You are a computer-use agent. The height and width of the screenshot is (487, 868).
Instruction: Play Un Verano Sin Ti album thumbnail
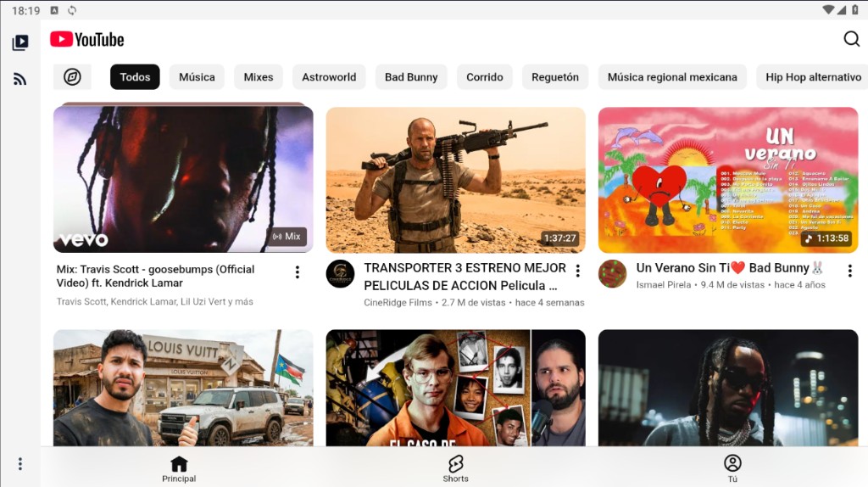click(x=728, y=180)
